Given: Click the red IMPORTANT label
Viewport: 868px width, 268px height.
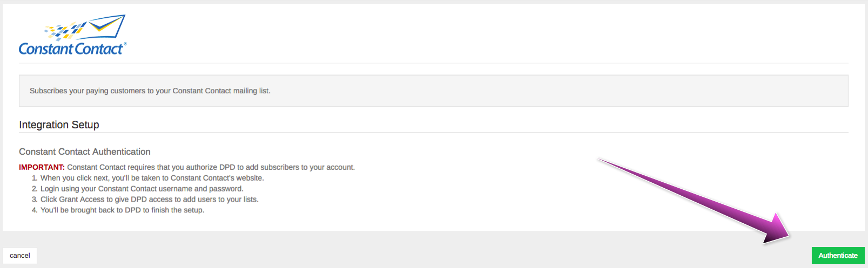Looking at the screenshot, I should click(x=42, y=167).
